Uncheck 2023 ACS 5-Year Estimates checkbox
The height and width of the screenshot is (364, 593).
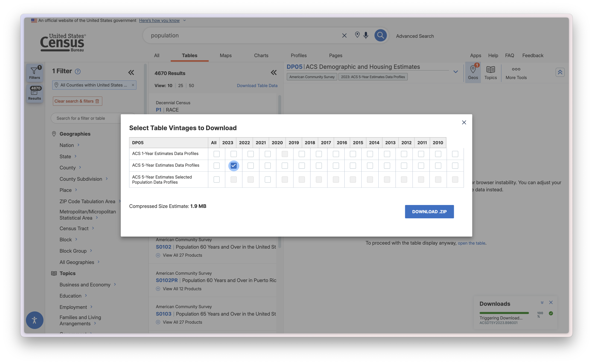click(234, 166)
